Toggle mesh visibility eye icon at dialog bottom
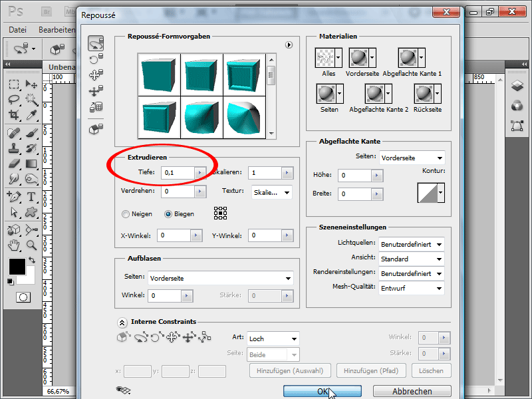Viewport: 532px width, 399px height. pyautogui.click(x=123, y=390)
